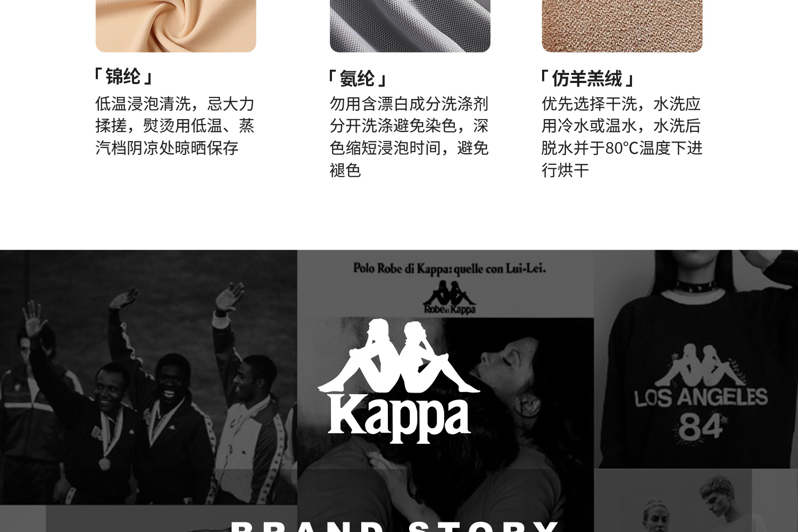
Task: Click the BRAND STORY title
Action: 395,526
